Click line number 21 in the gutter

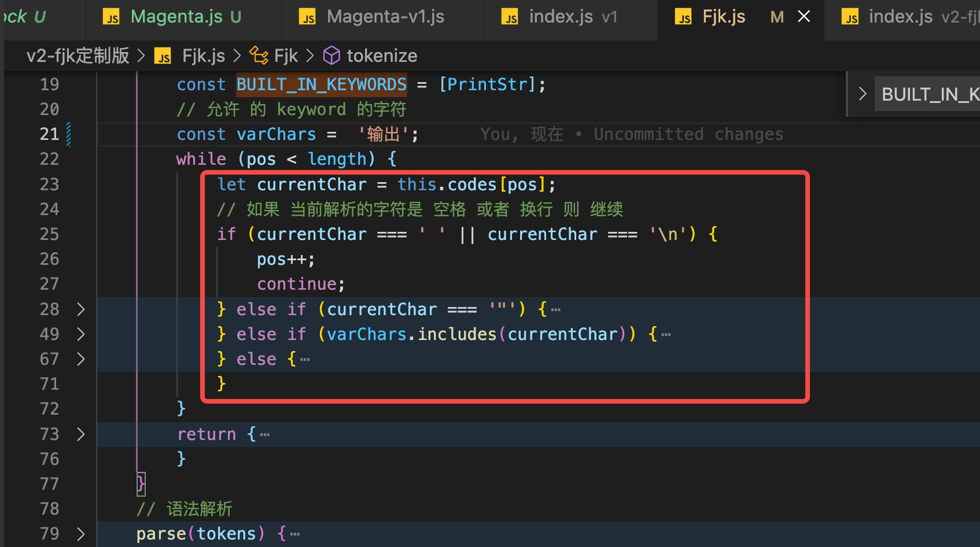[50, 134]
